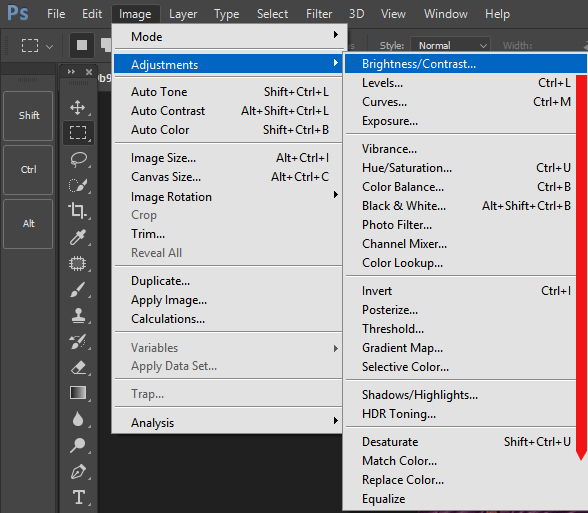Select the Dodge tool
Image resolution: width=588 pixels, height=513 pixels.
[x=78, y=445]
